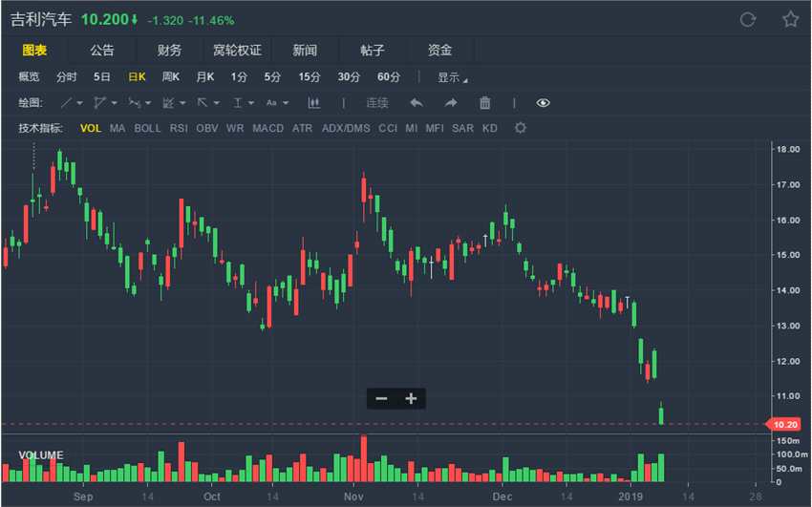812x507 pixels.
Task: Enable the CCI indicator
Action: tap(387, 128)
